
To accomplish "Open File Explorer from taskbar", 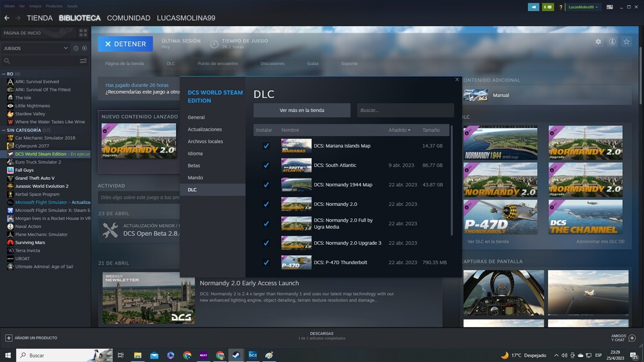I will point(138,355).
